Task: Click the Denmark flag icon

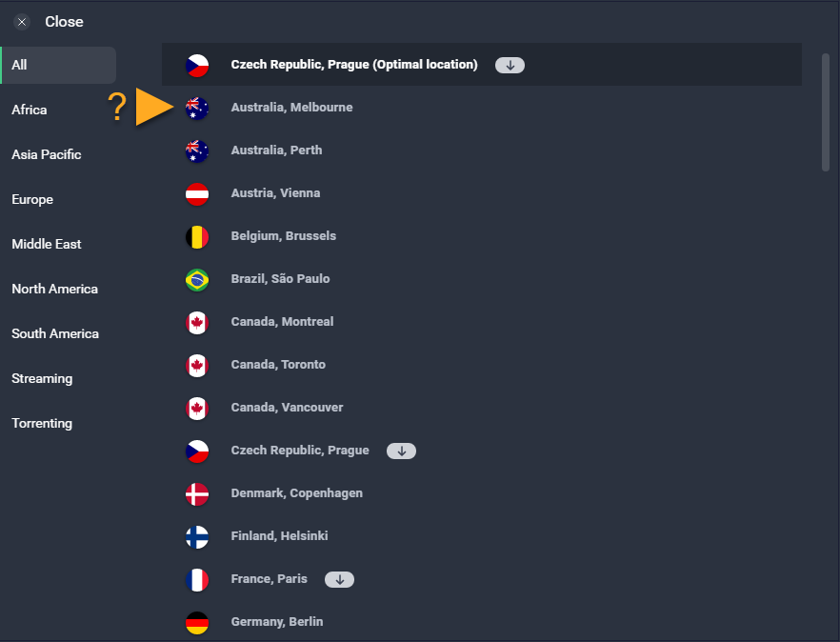Action: point(197,494)
